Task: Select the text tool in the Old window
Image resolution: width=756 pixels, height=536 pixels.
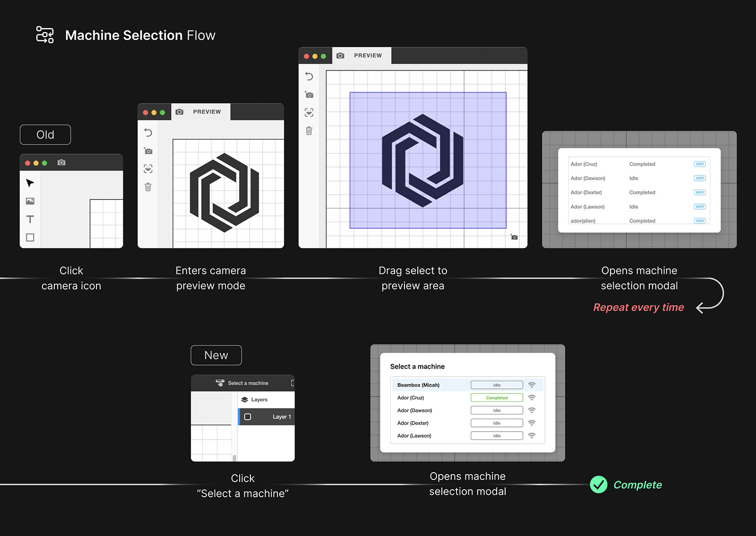Action: tap(30, 219)
